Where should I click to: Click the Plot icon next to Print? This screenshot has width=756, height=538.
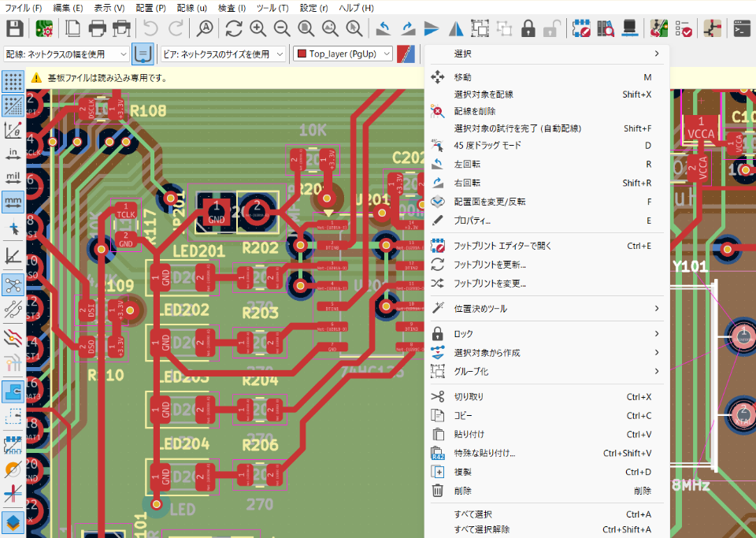click(x=121, y=29)
